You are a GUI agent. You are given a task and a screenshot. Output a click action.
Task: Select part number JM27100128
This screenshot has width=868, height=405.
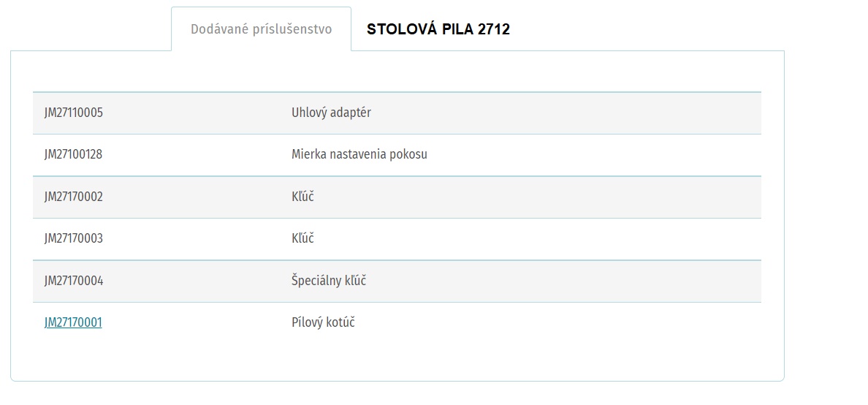click(x=73, y=154)
